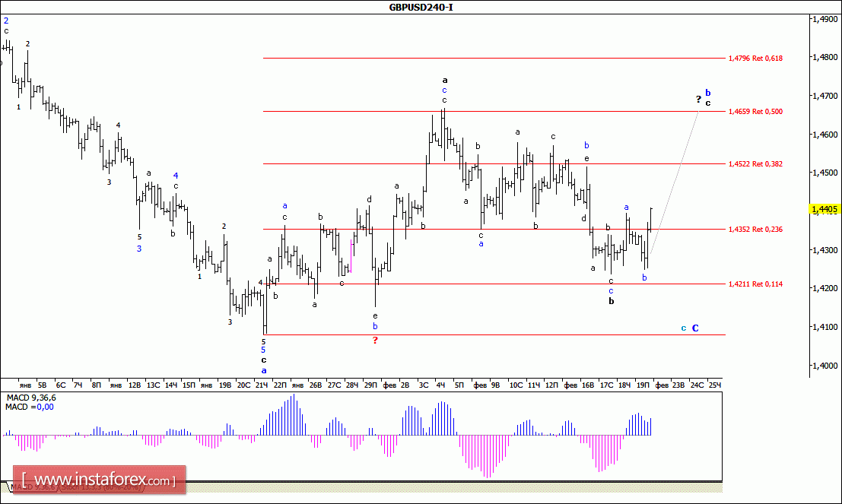
Task: Click date axis label 10C
Action: click(516, 385)
